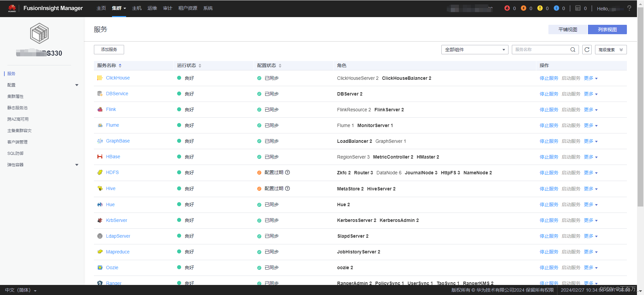Screen dimensions: 644x295
Task: Expand the 高级搜索 advanced search
Action: [x=610, y=50]
